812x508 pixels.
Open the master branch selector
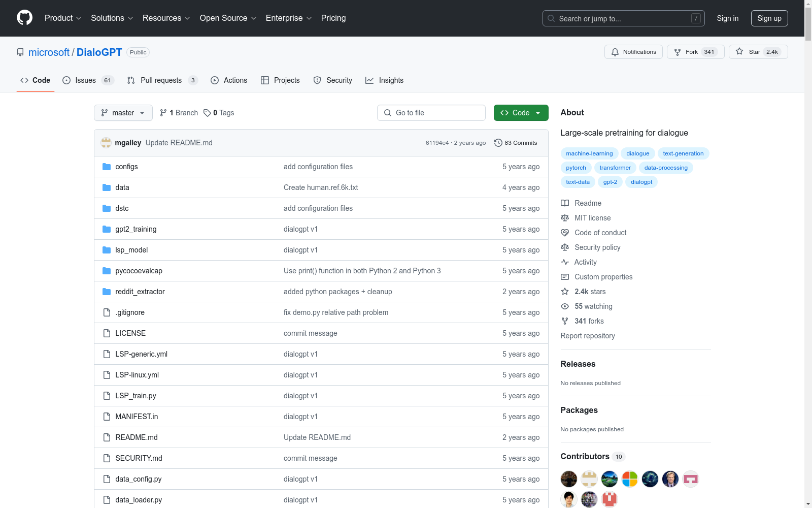123,113
